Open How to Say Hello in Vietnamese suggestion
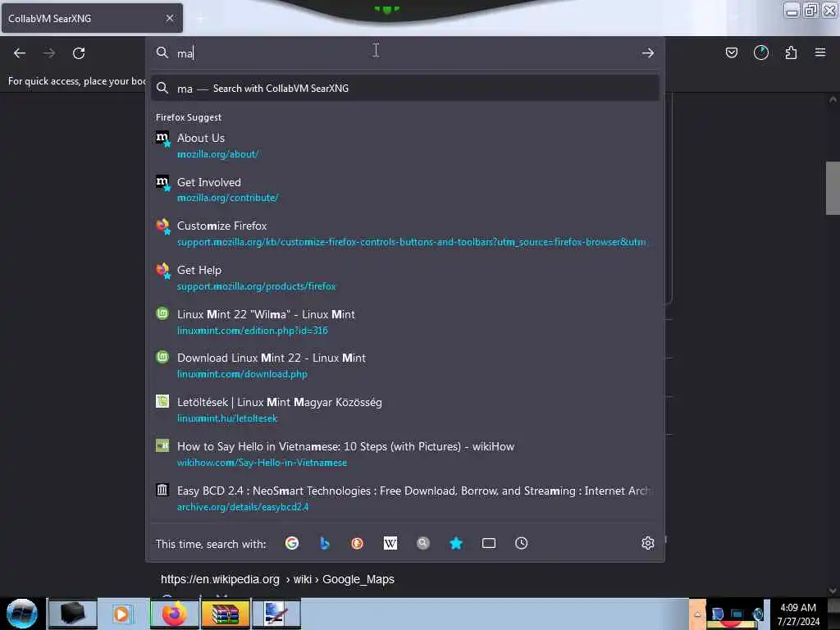Viewport: 840px width, 630px height. pyautogui.click(x=405, y=454)
